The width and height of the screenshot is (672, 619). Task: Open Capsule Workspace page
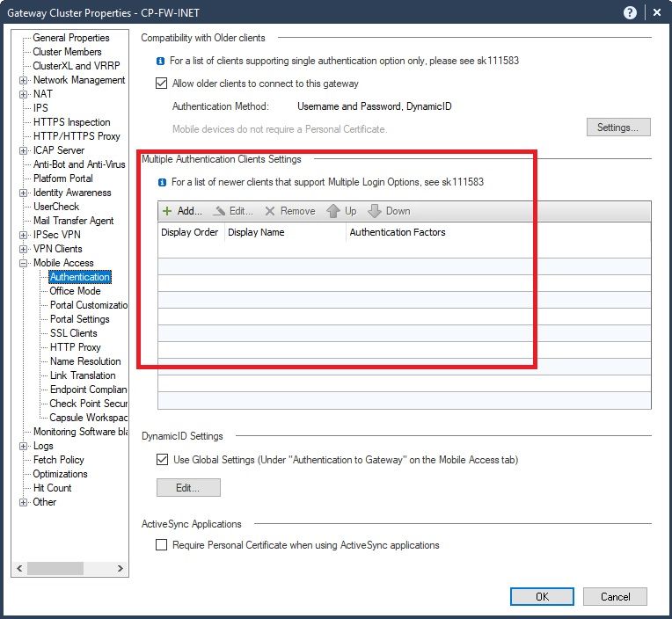click(x=89, y=418)
